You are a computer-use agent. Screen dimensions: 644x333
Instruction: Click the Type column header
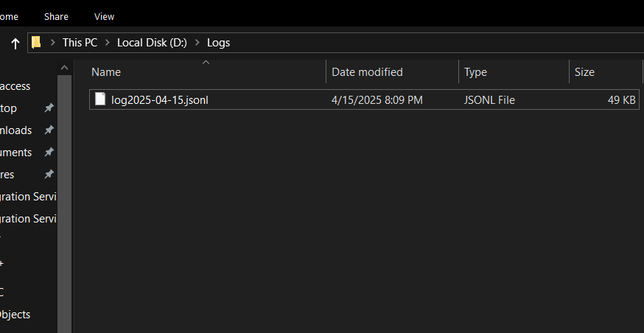[x=475, y=72]
